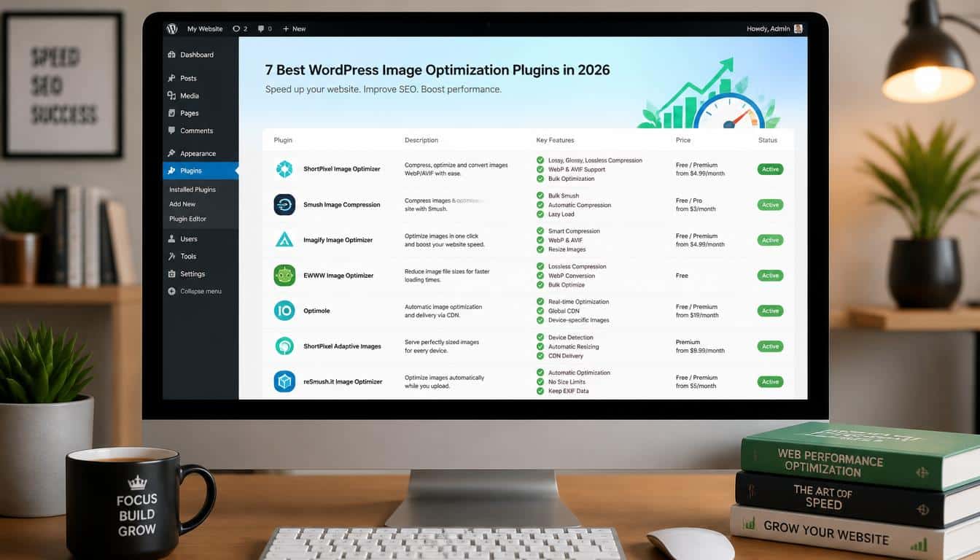Toggle Active status for reSmush.it Image Optimizer
Image resolution: width=980 pixels, height=560 pixels.
(770, 381)
